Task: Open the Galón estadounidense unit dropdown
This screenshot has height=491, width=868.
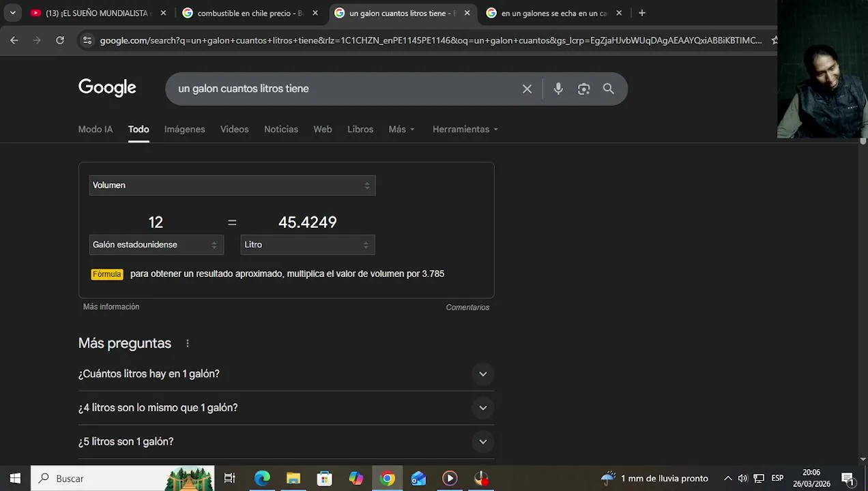Action: click(x=156, y=245)
